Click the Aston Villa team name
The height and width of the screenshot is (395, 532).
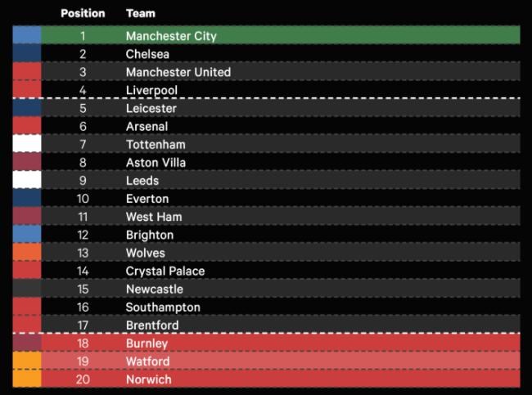click(x=156, y=163)
